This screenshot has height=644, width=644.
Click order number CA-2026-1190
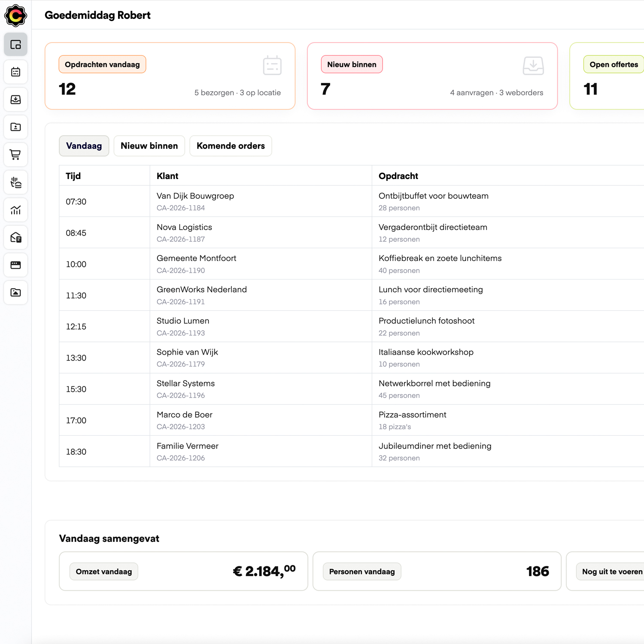[x=181, y=270]
